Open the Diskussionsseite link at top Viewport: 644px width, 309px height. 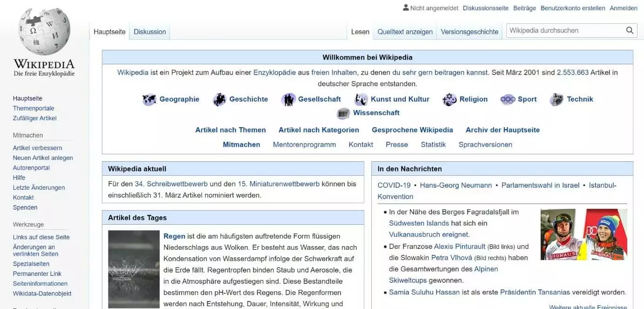point(486,8)
